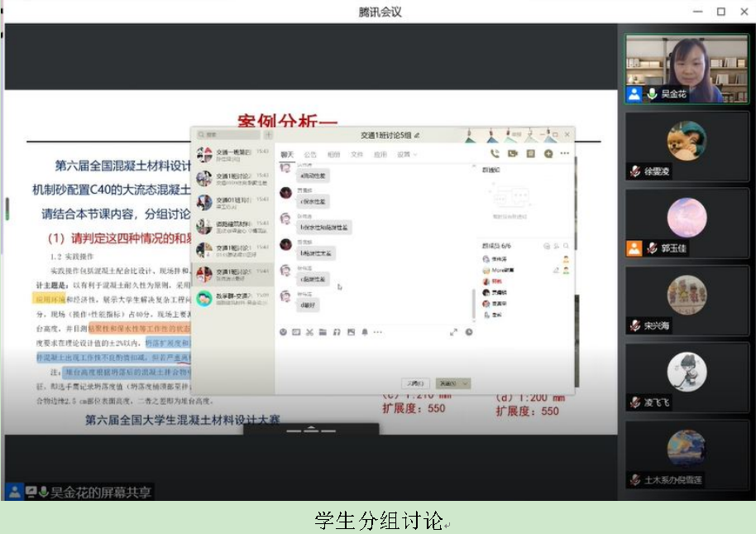
Task: Click the send picture icon in chat toolbar
Action: 350,332
